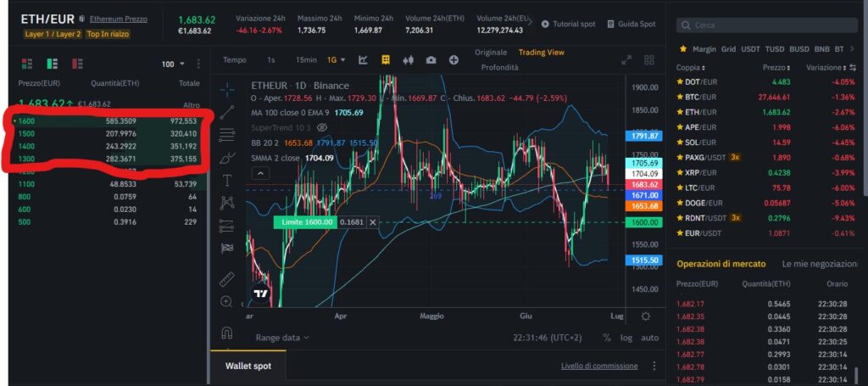Open the Tutorial spot video
This screenshot has height=386, width=868.
point(569,25)
